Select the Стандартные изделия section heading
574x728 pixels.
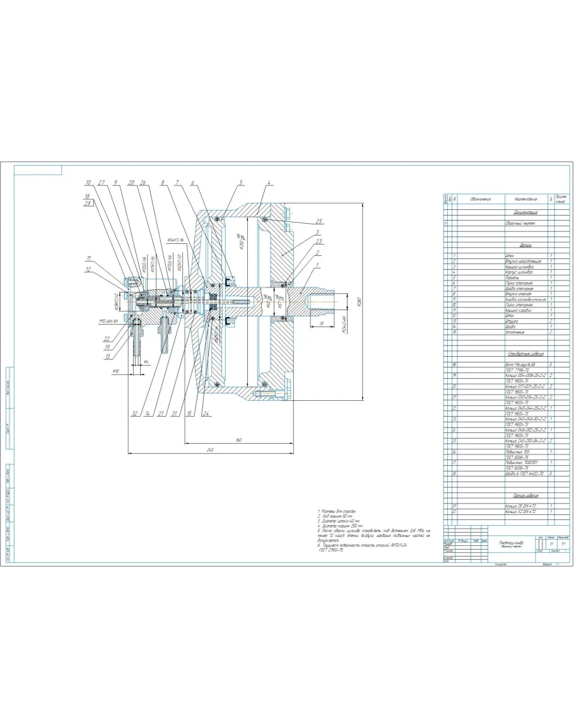click(525, 354)
